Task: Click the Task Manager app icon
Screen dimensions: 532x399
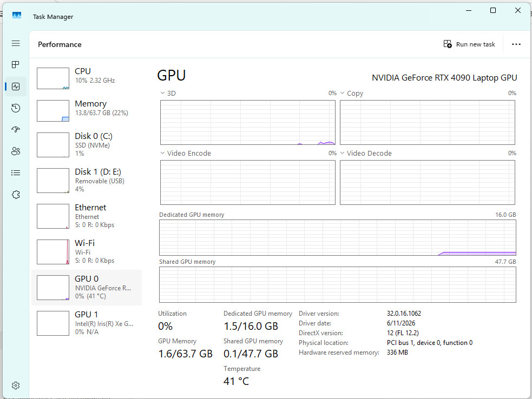Action: coord(17,16)
